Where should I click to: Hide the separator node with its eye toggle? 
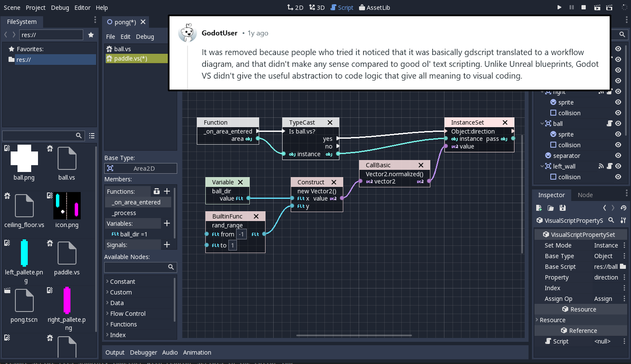[618, 155]
